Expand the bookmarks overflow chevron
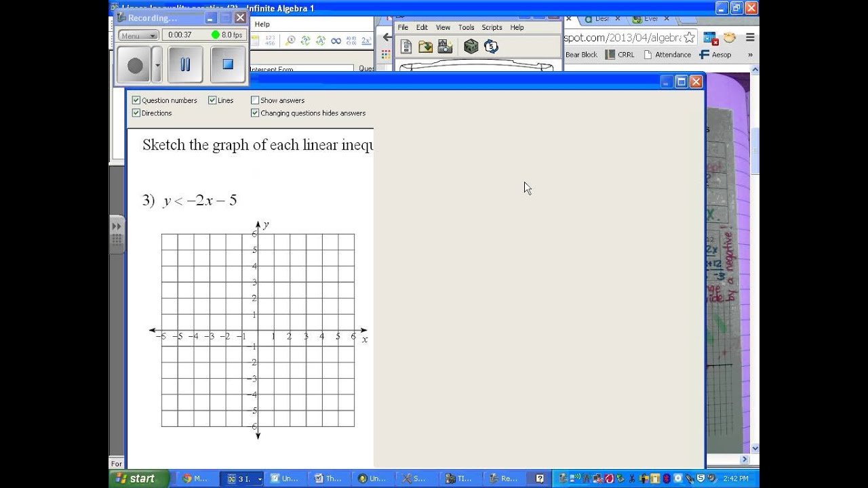Image resolution: width=868 pixels, height=488 pixels. click(x=750, y=55)
